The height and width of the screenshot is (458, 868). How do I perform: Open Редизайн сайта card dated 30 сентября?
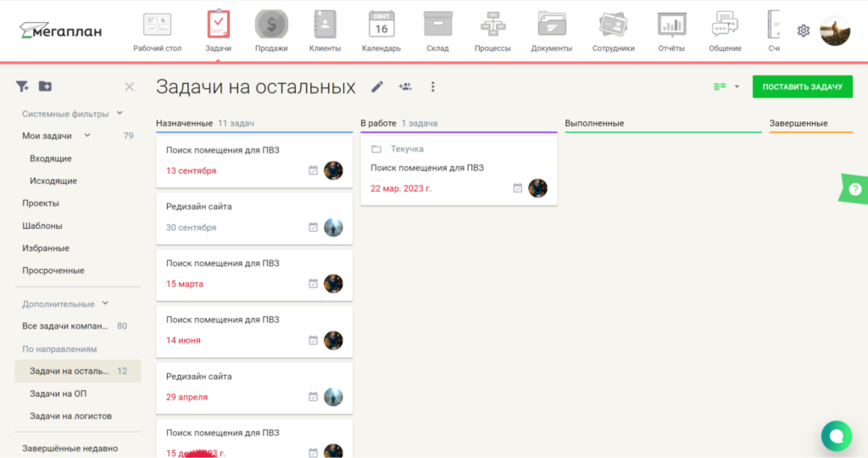pyautogui.click(x=254, y=218)
